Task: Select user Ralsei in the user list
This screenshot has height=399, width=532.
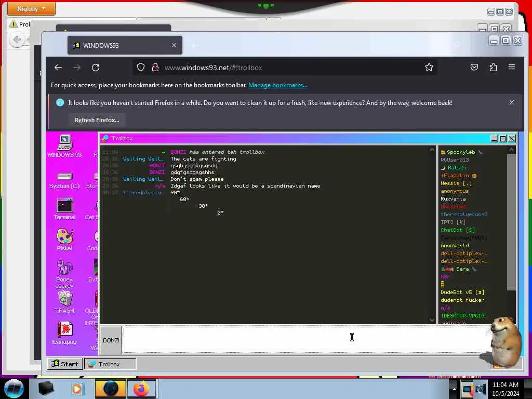Action: (x=454, y=168)
